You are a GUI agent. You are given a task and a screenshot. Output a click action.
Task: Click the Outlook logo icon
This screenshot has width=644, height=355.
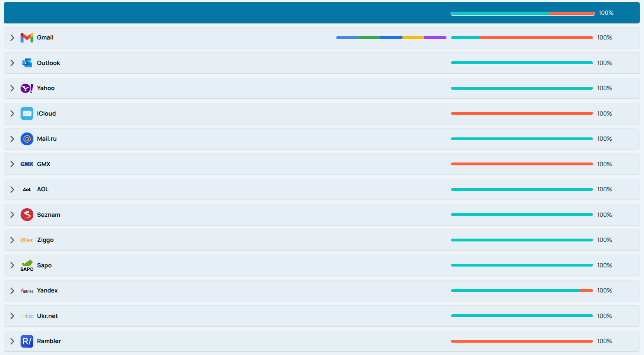(x=27, y=63)
